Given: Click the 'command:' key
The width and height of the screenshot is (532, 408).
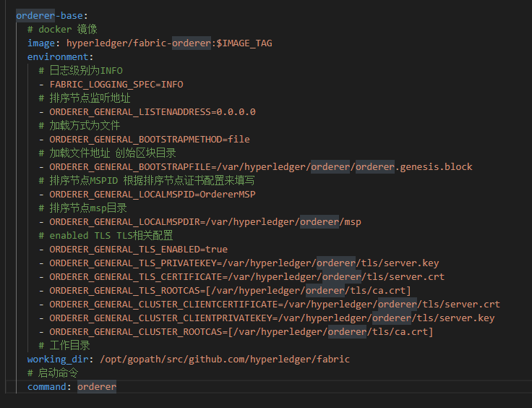Looking at the screenshot, I should point(49,386).
